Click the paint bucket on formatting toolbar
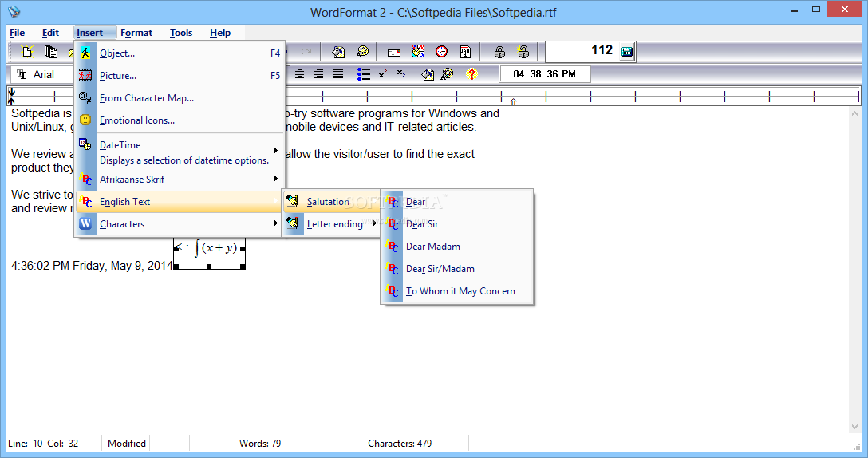The width and height of the screenshot is (868, 458). point(428,73)
